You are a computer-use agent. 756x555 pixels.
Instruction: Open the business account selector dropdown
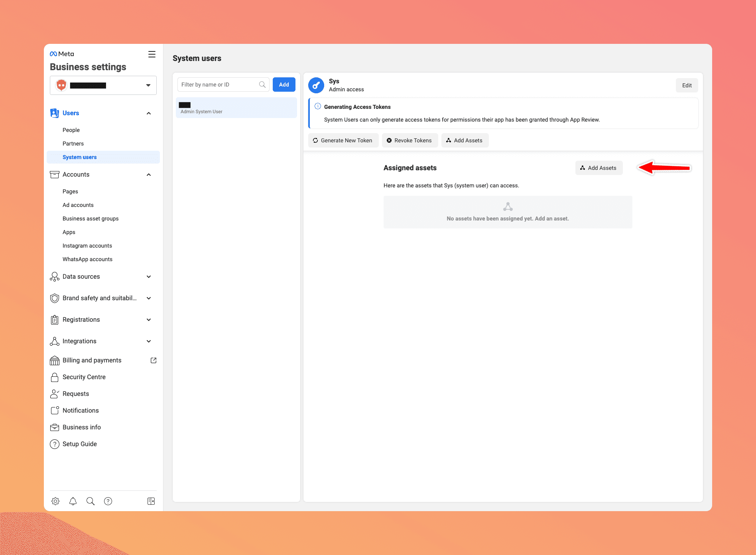coord(103,85)
